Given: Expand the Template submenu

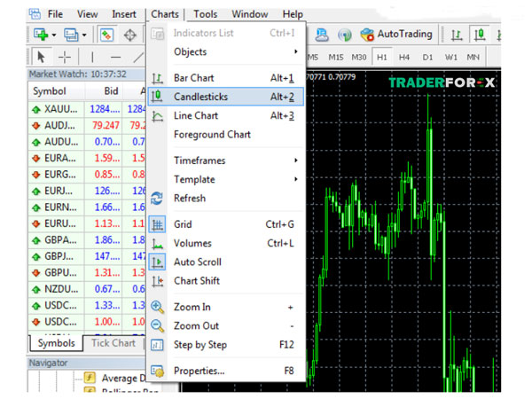Looking at the screenshot, I should point(226,179).
